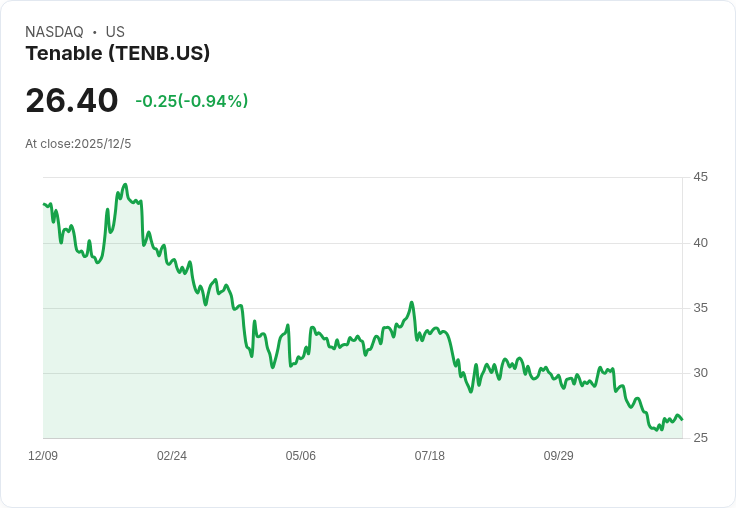Image resolution: width=736 pixels, height=508 pixels.
Task: Click the 05/06 date label on x-axis
Action: [300, 455]
